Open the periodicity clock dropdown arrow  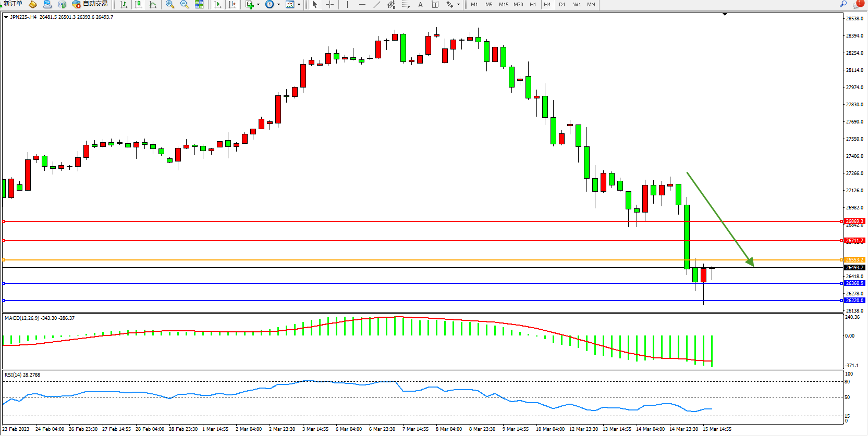coord(278,5)
